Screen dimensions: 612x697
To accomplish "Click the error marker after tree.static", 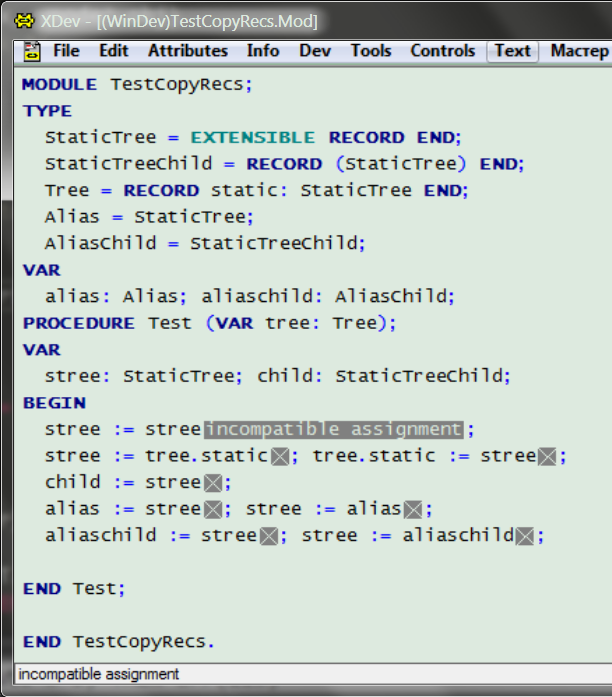I will (280, 457).
